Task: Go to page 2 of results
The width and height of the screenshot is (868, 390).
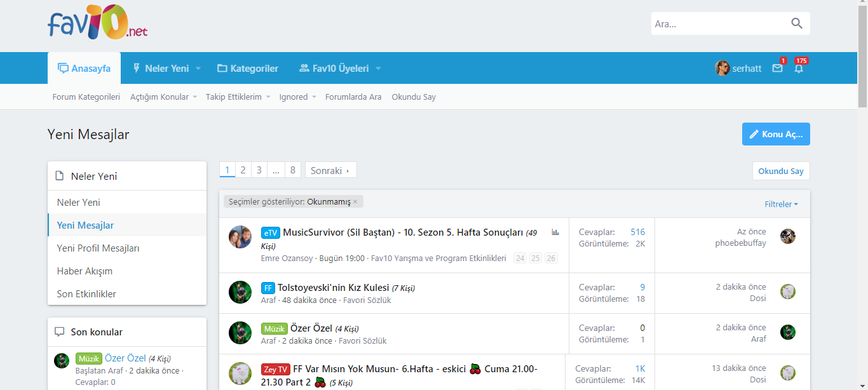Action: tap(243, 170)
